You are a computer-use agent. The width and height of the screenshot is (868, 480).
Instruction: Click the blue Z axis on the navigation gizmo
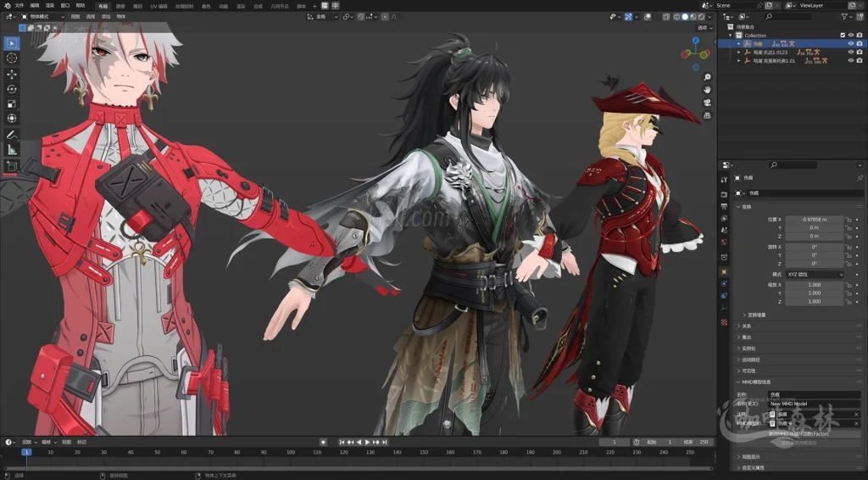[695, 41]
